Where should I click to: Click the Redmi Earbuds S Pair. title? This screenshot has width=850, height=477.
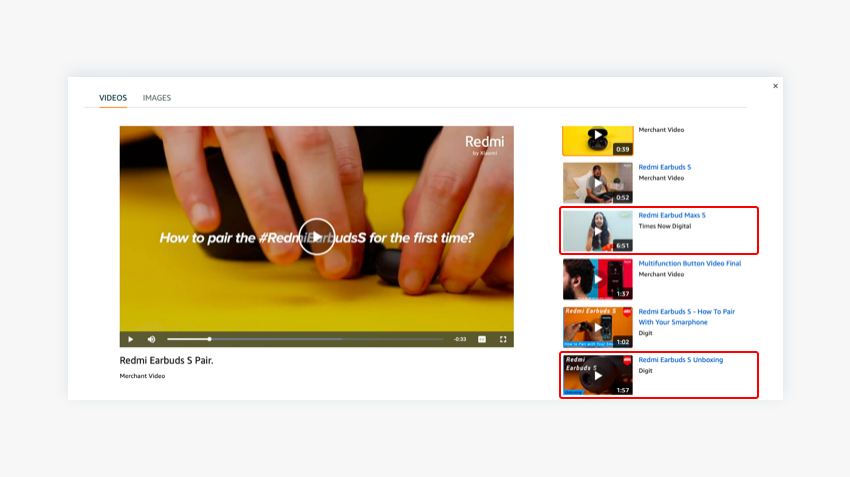(x=166, y=360)
